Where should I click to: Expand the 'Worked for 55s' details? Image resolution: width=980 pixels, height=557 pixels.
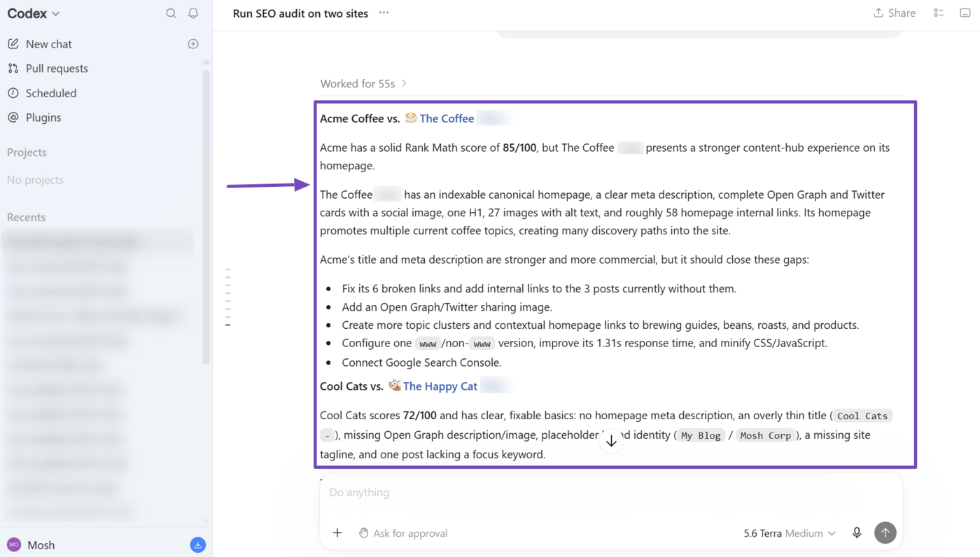pos(363,83)
